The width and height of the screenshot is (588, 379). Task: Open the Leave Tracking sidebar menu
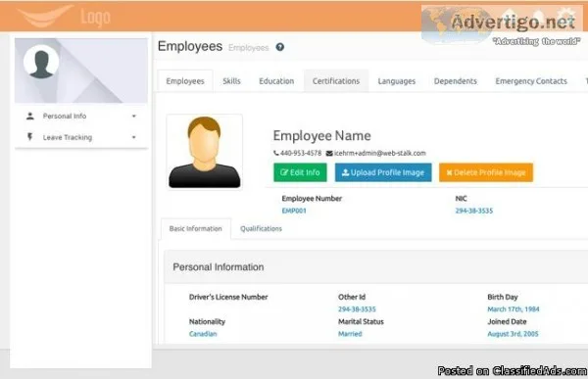point(81,137)
